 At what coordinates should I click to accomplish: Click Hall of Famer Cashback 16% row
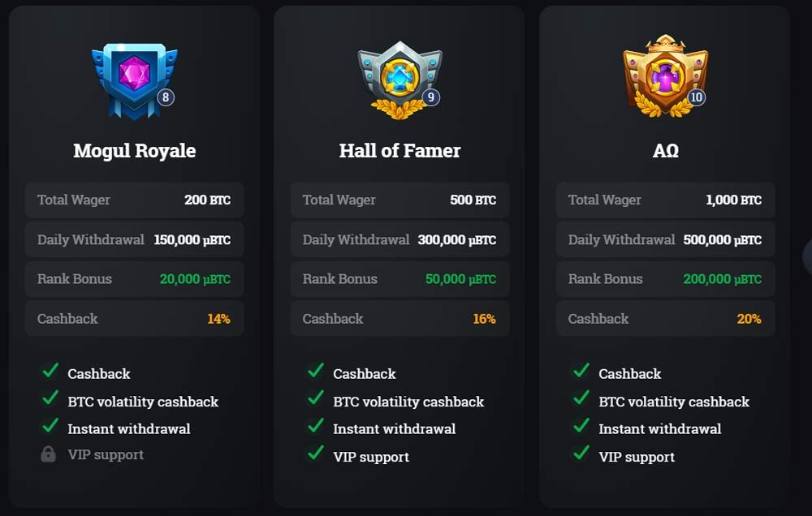point(400,318)
